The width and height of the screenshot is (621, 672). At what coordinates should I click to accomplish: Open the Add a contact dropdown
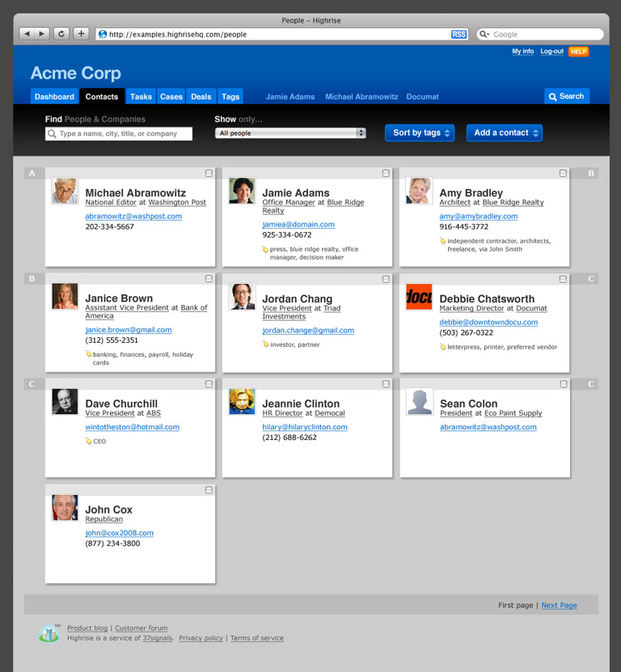(504, 133)
